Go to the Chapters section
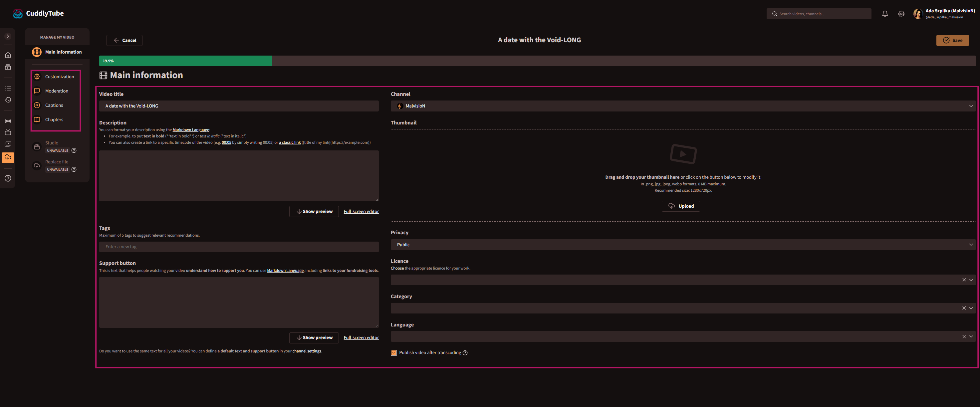980x407 pixels. pyautogui.click(x=54, y=119)
